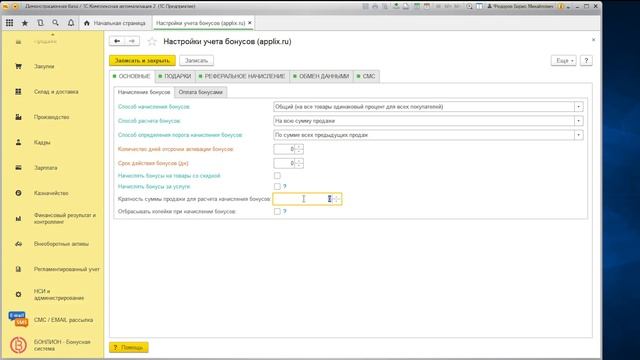Open the БОНЛИОН Бонусная система icon
This screenshot has height=360, width=640.
tap(18, 345)
